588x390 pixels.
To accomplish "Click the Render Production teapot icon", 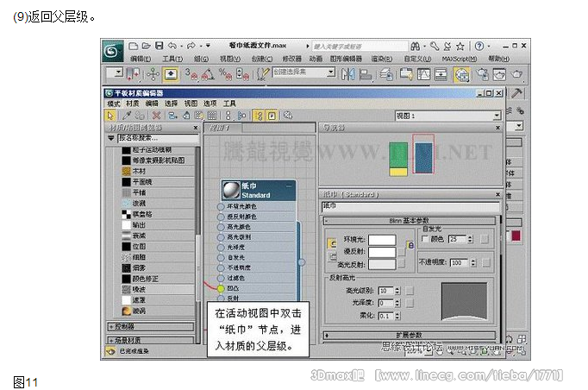I will (x=517, y=74).
